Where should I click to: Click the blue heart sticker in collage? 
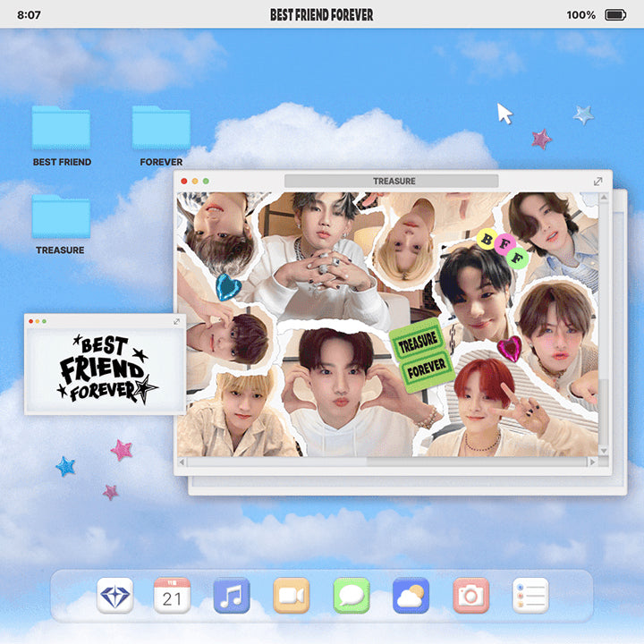click(x=228, y=287)
